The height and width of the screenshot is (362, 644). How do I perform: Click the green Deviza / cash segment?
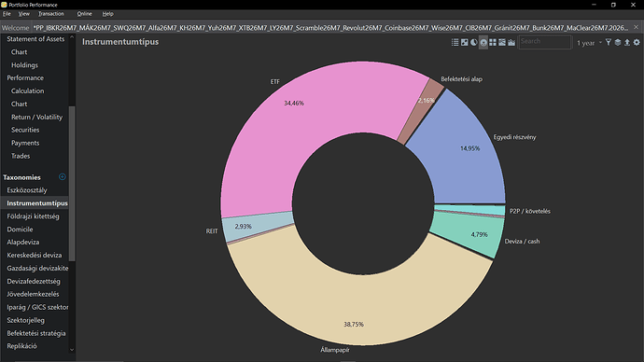click(x=469, y=234)
